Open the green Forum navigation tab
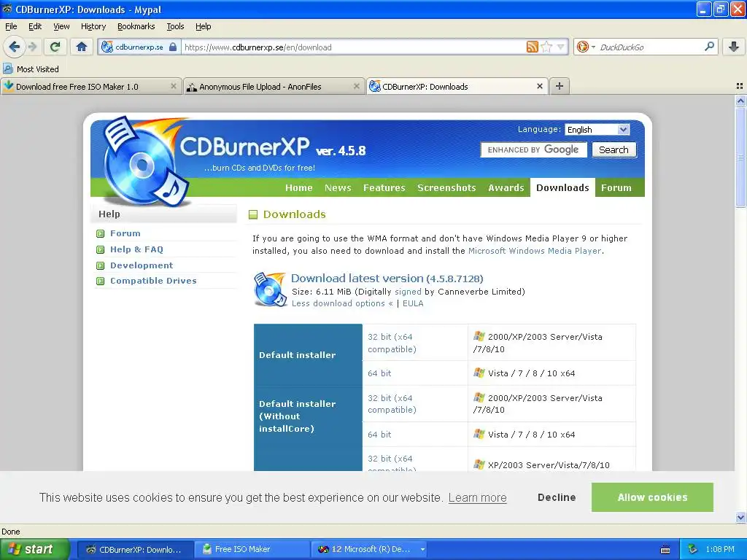The width and height of the screenshot is (747, 560). click(x=616, y=187)
